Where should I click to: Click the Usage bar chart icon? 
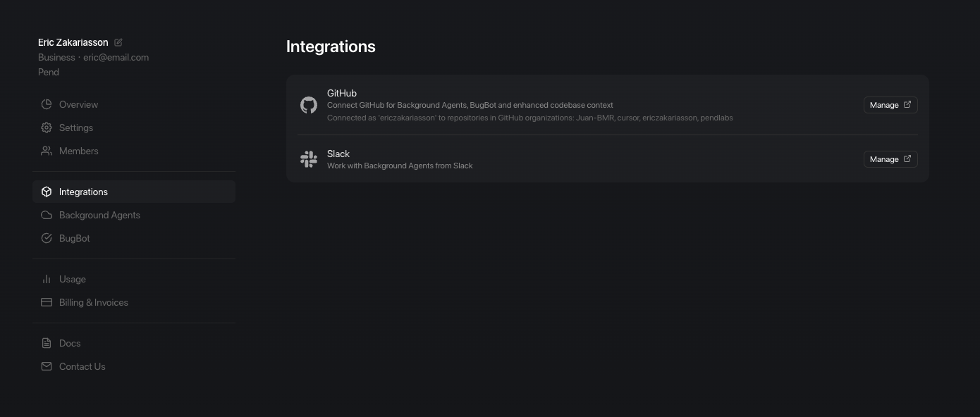47,279
